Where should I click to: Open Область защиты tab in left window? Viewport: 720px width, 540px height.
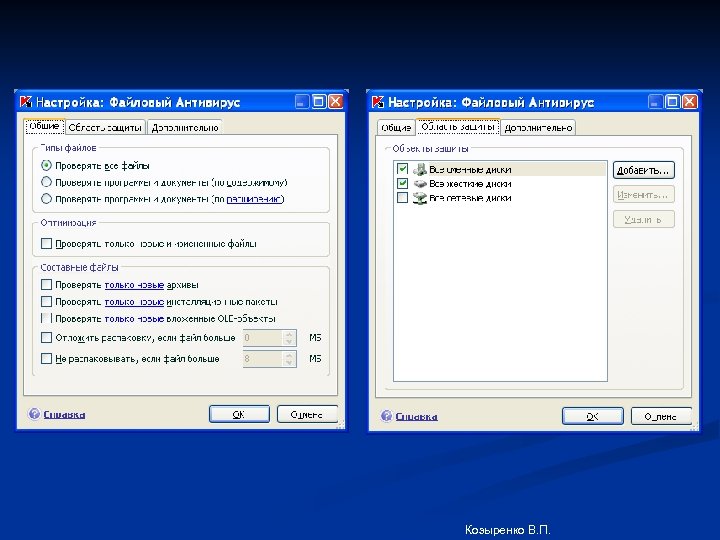pyautogui.click(x=105, y=128)
